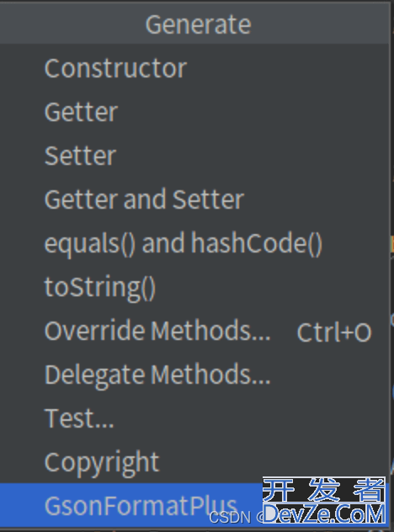This screenshot has width=394, height=532.
Task: Click the word Methods in the Delegate entry
Action: pyautogui.click(x=210, y=375)
